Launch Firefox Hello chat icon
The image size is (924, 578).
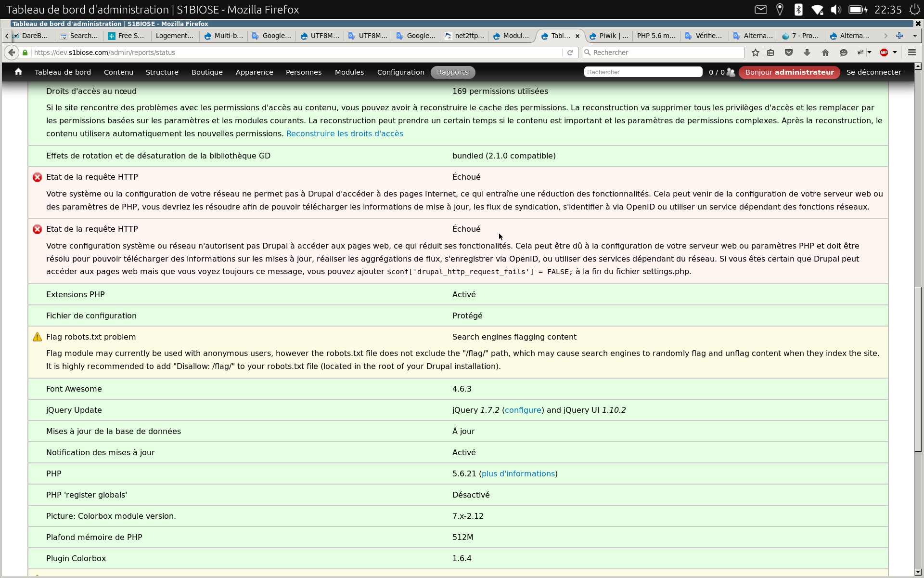click(843, 53)
